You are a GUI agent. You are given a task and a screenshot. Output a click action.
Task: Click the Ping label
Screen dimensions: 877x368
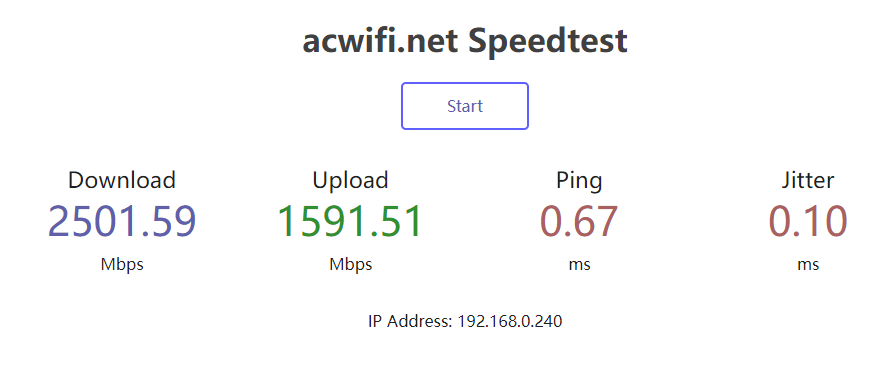pyautogui.click(x=579, y=181)
